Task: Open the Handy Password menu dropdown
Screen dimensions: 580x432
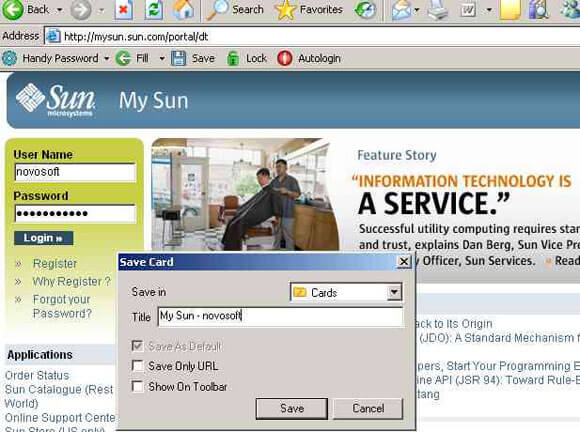Action: pos(107,58)
